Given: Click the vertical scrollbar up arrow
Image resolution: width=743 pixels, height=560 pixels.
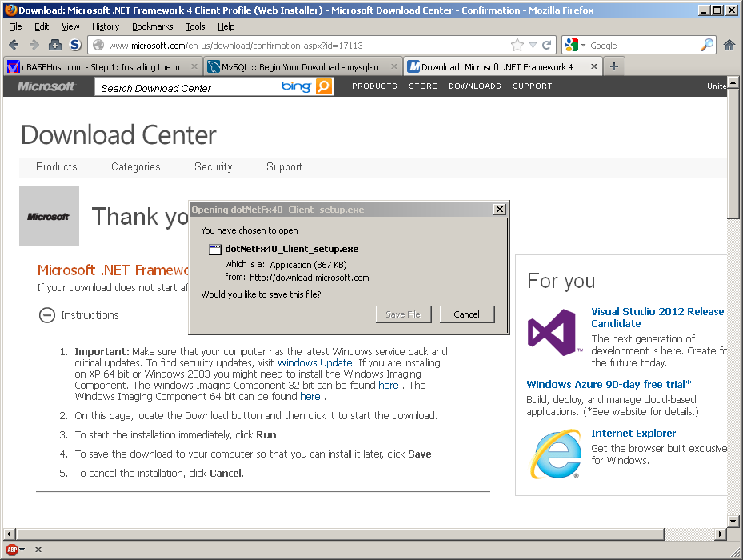Looking at the screenshot, I should click(733, 82).
